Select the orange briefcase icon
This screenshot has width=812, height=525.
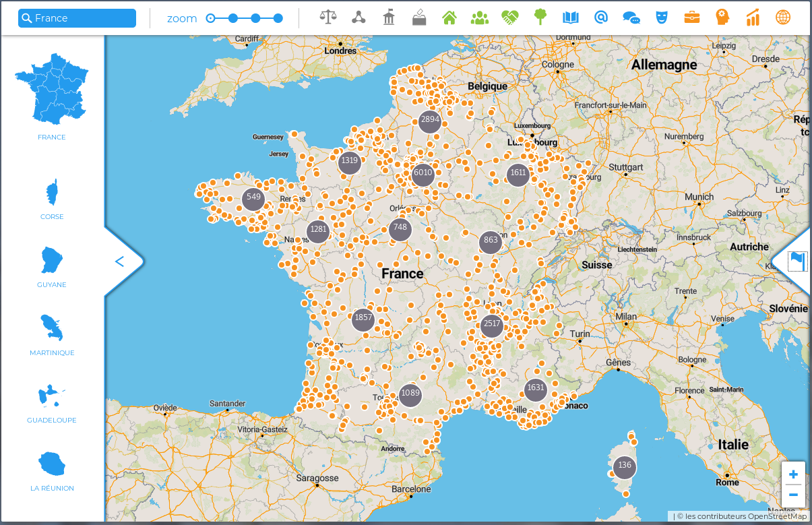click(691, 18)
